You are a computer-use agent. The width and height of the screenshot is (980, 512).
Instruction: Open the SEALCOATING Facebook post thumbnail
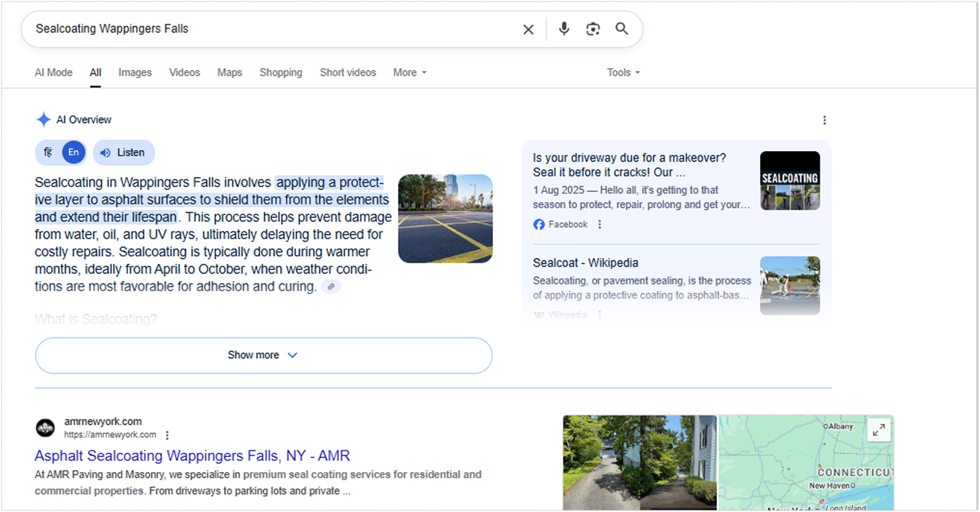click(x=790, y=180)
